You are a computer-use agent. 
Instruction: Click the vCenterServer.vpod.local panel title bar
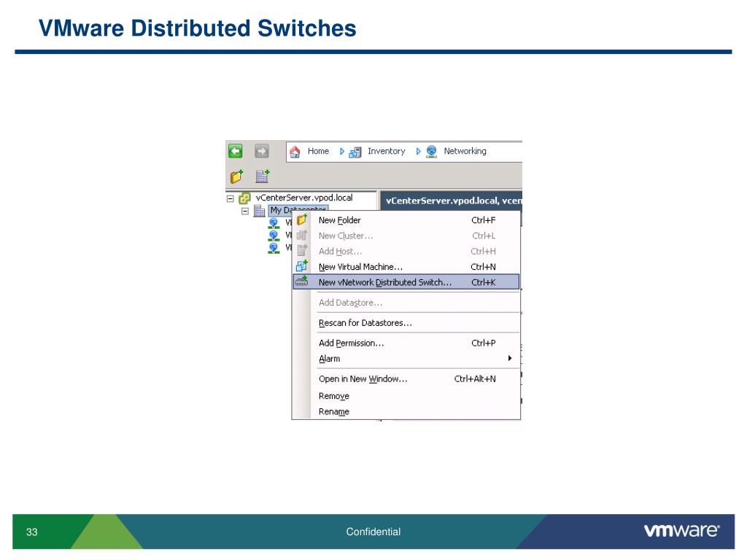pos(451,201)
